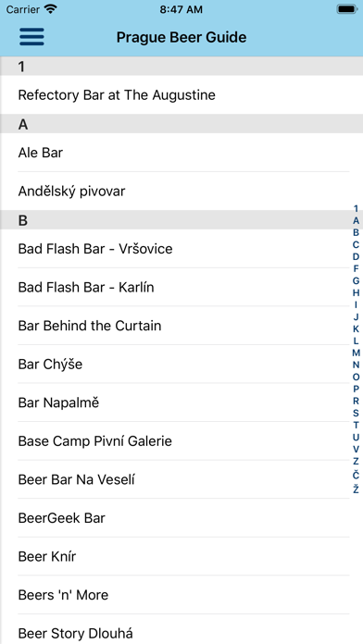Open Refectory Bar at The Augustine
The image size is (363, 644).
click(181, 95)
